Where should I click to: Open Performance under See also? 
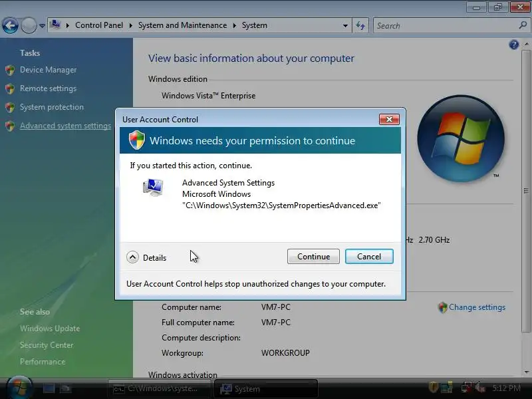43,362
